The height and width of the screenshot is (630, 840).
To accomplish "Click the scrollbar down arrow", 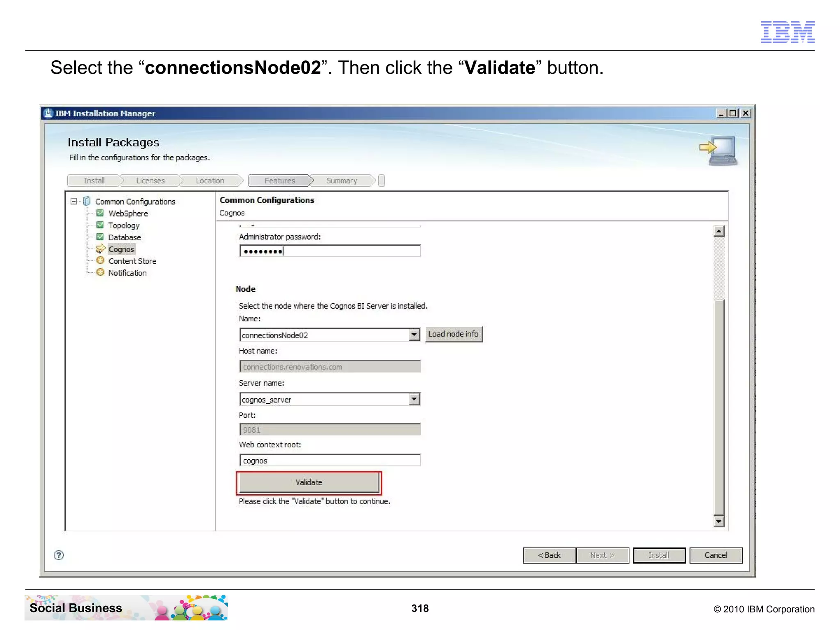I will [x=719, y=521].
